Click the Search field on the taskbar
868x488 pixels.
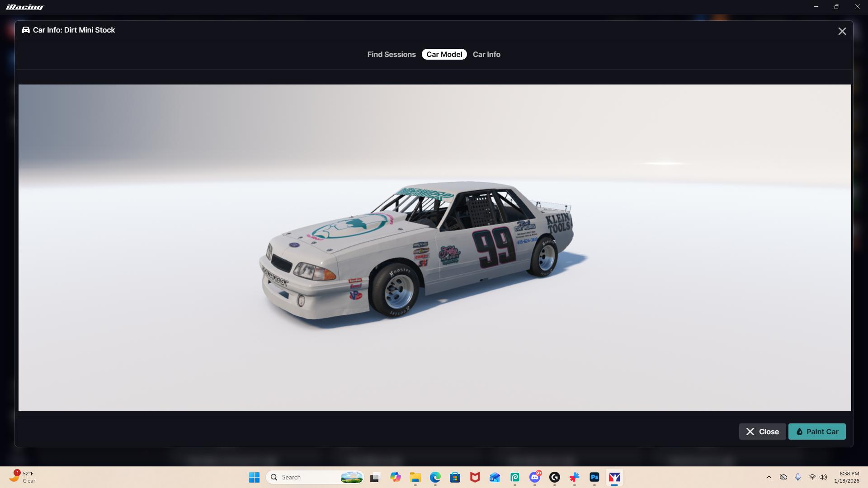coord(312,477)
